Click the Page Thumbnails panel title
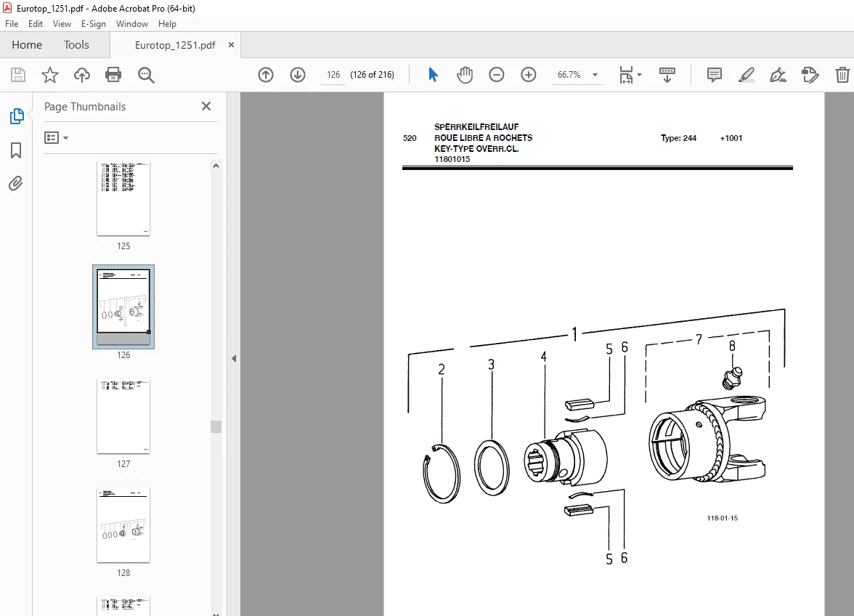 tap(85, 107)
